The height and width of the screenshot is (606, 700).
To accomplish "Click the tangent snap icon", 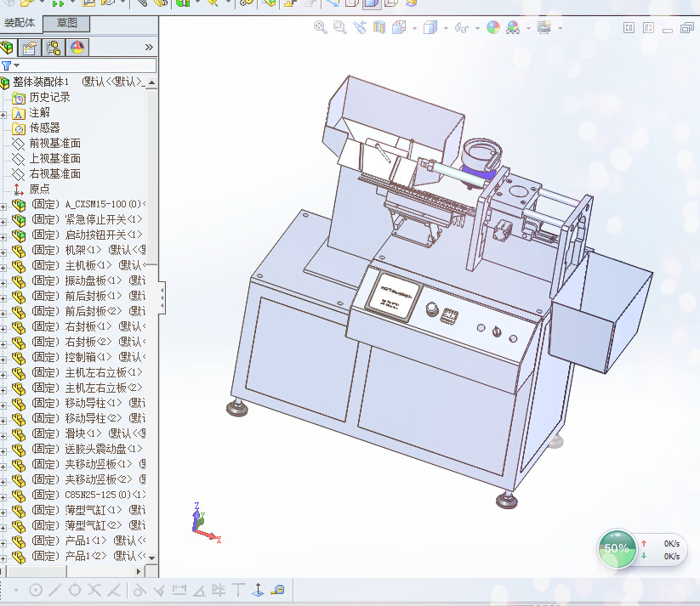I will [x=139, y=591].
